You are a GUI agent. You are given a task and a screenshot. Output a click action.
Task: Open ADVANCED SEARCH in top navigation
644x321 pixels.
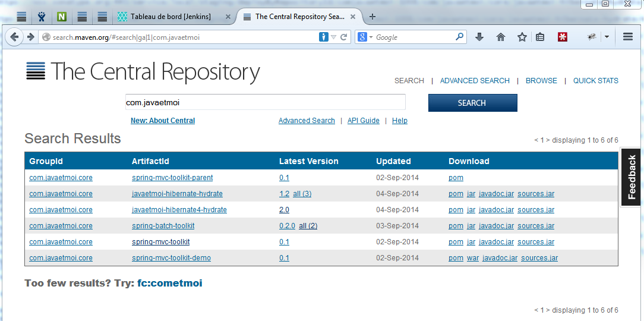tap(475, 81)
